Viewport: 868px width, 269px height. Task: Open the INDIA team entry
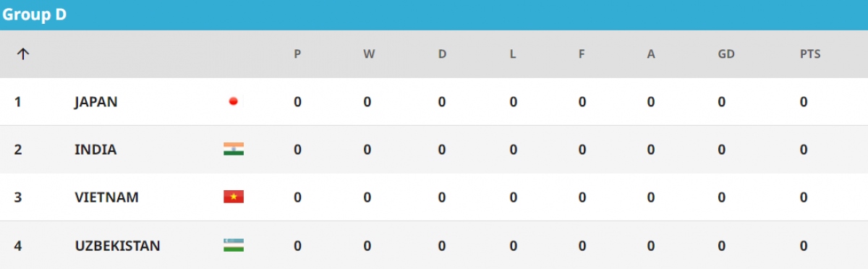95,150
